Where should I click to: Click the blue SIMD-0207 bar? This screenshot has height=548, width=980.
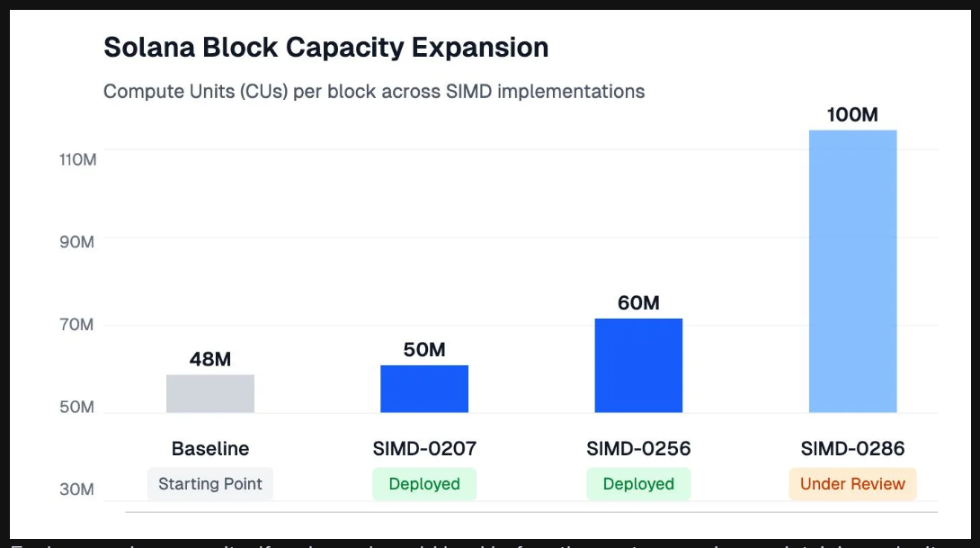point(424,389)
